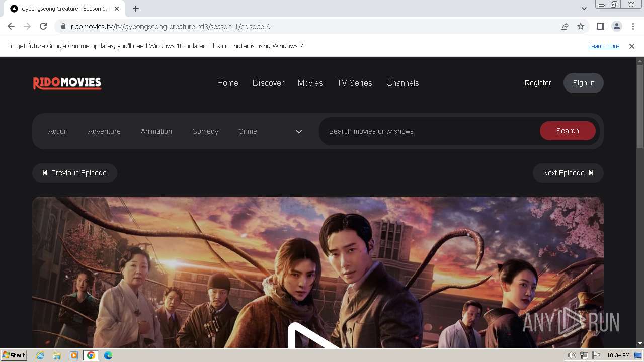Select Action genre
The height and width of the screenshot is (362, 644).
[58, 131]
